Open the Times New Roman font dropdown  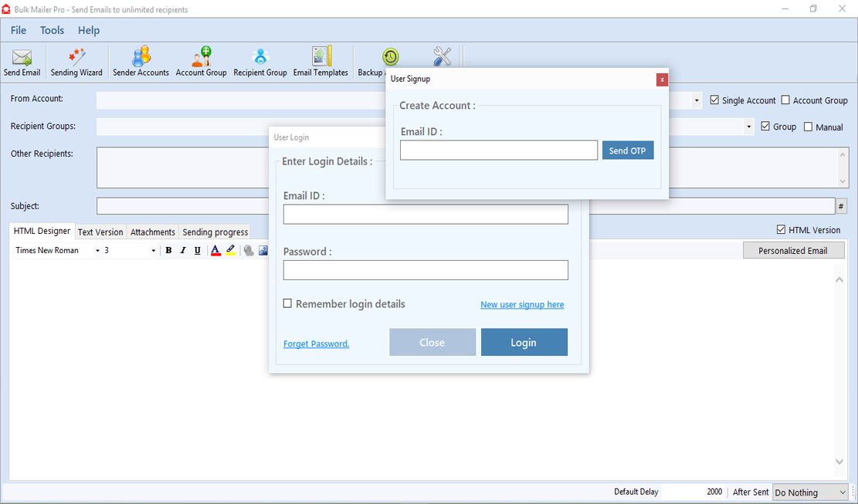[x=97, y=250]
